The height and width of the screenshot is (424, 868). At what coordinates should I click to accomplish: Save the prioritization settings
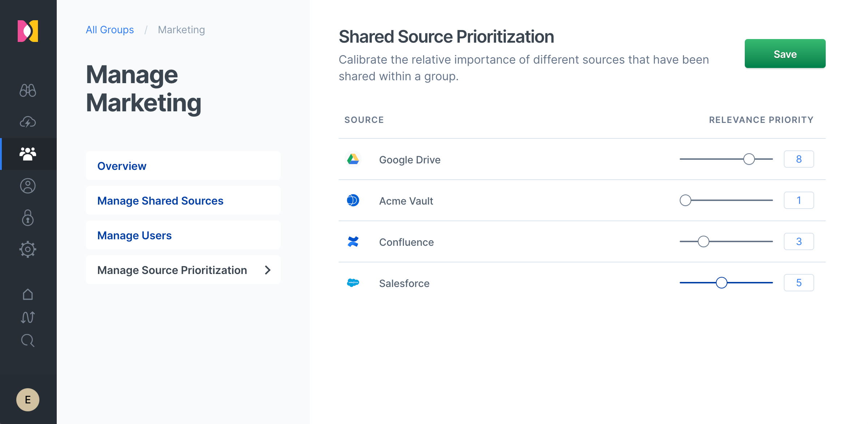click(x=785, y=54)
